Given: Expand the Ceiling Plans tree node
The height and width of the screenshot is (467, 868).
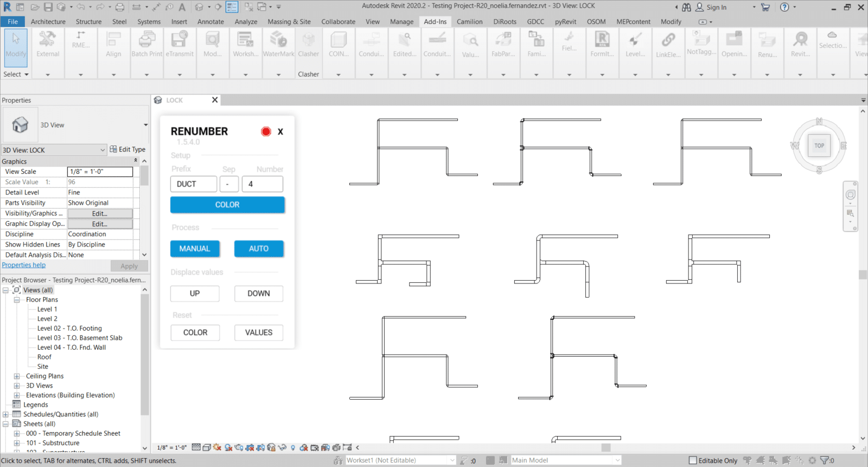Looking at the screenshot, I should coord(17,376).
